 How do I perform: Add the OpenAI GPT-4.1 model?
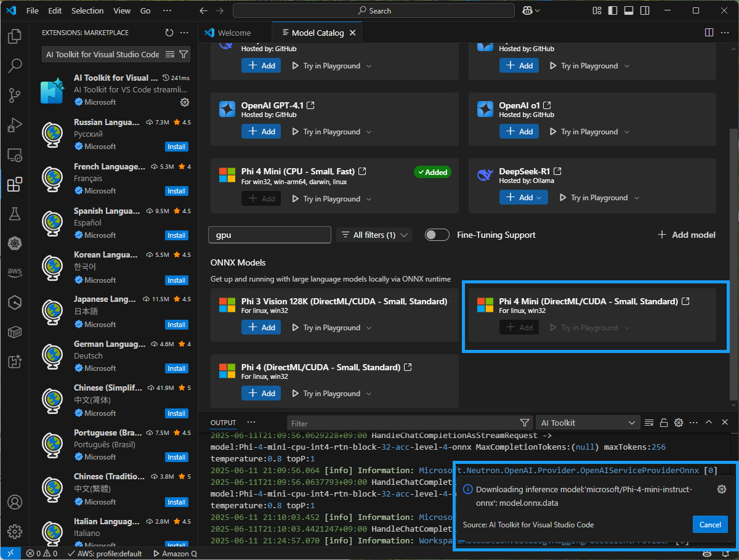(261, 132)
